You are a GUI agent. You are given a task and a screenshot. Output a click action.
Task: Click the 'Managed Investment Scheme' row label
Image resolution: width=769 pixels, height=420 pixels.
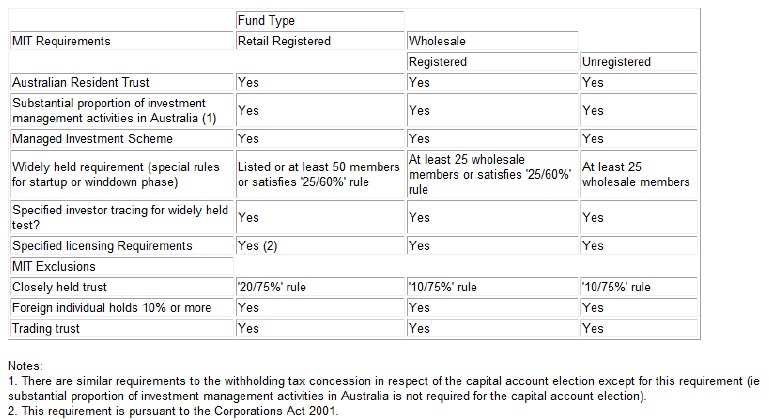(x=122, y=139)
